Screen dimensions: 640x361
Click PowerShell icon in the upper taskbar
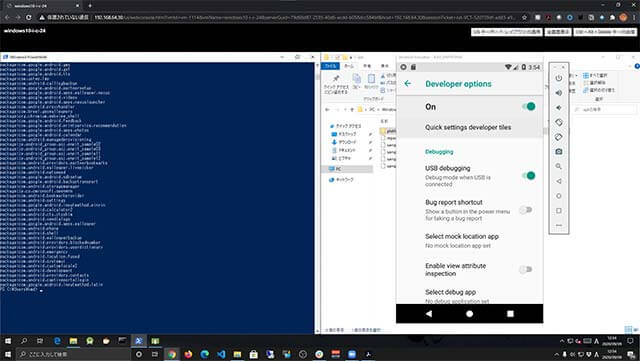(x=139, y=341)
